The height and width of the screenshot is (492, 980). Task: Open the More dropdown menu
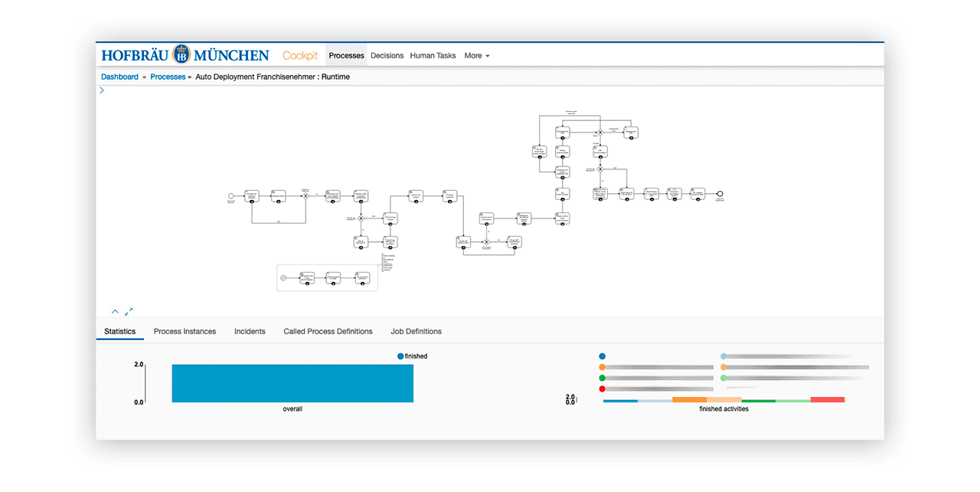point(476,56)
